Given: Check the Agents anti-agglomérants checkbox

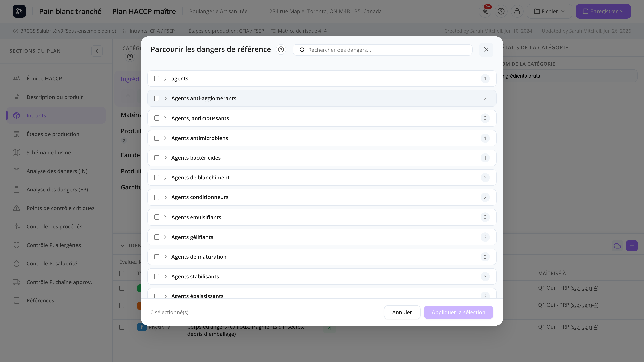Looking at the screenshot, I should [157, 98].
